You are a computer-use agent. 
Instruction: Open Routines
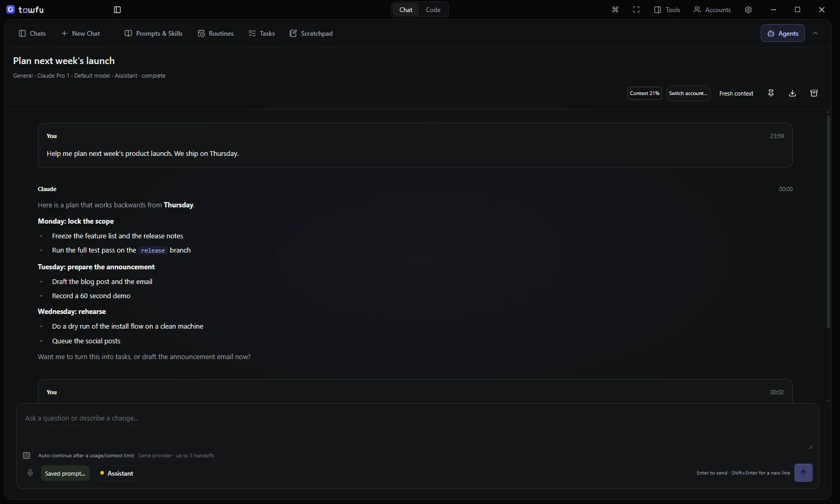(216, 33)
